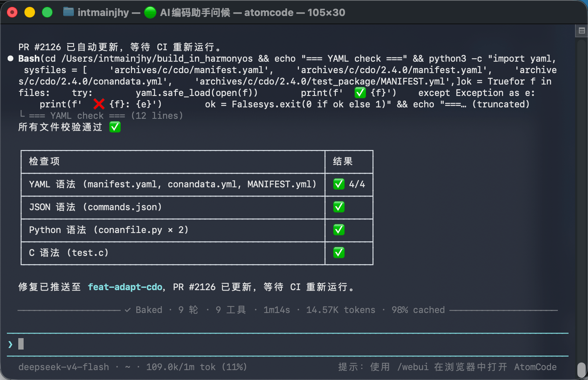Viewport: 588px width, 380px height.
Task: Click the checkmark before Baked
Action: coord(128,310)
